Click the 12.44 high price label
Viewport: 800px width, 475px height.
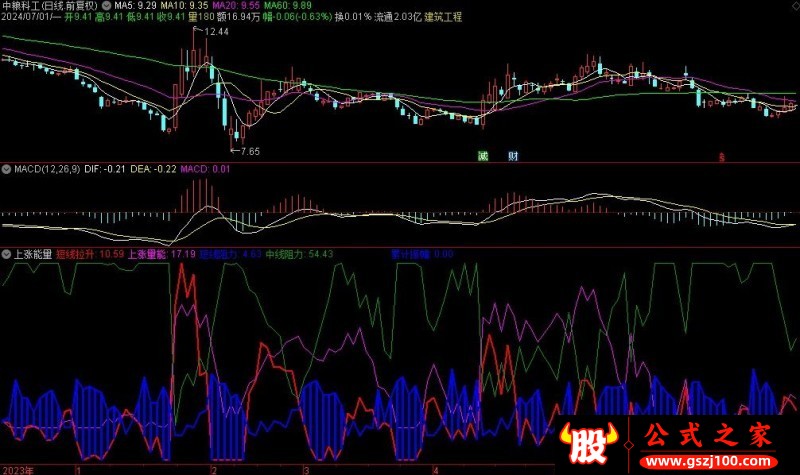[215, 32]
